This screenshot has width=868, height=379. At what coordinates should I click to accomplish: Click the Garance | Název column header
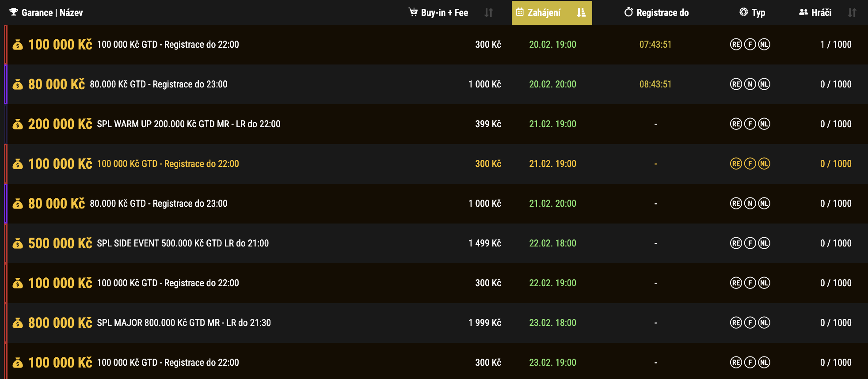(52, 13)
